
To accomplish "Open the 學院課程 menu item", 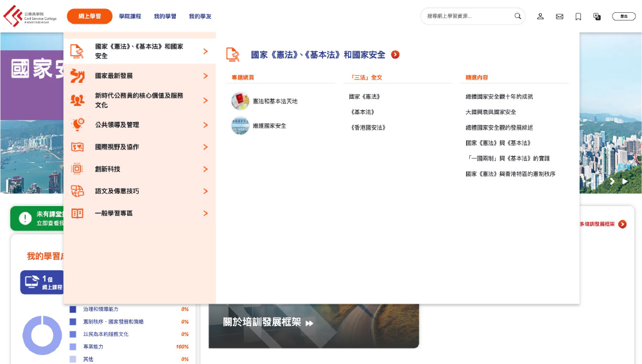I will point(130,17).
